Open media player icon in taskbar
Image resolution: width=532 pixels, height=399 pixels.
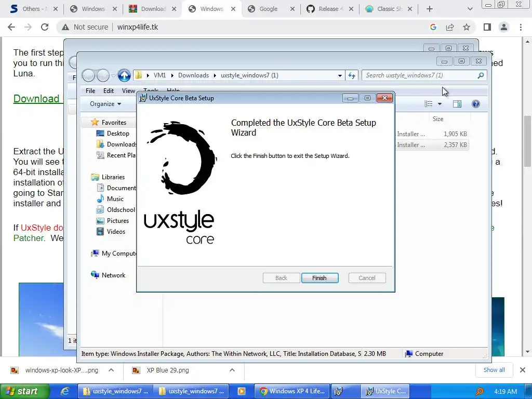(x=241, y=391)
